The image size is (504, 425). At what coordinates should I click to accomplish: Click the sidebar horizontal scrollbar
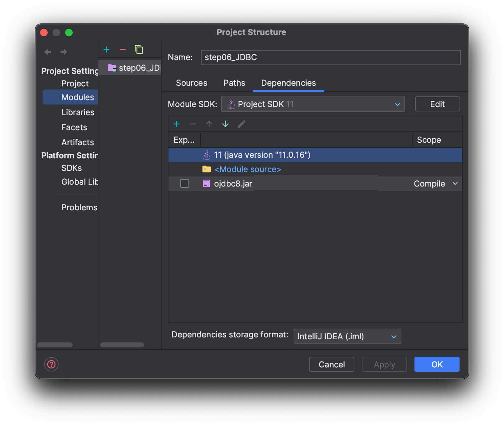tap(55, 345)
